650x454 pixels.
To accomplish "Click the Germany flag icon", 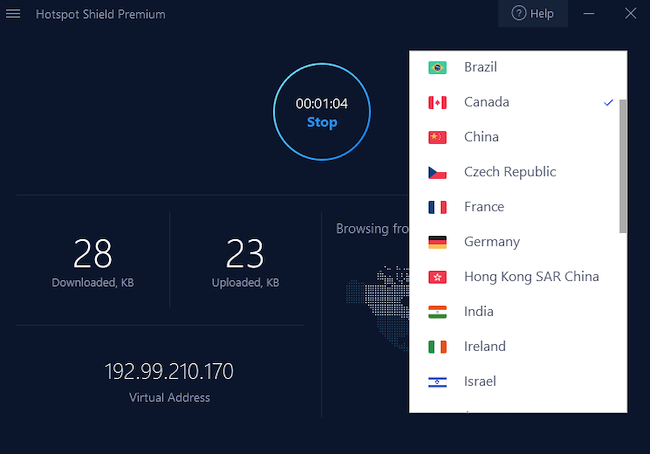I will tap(437, 242).
